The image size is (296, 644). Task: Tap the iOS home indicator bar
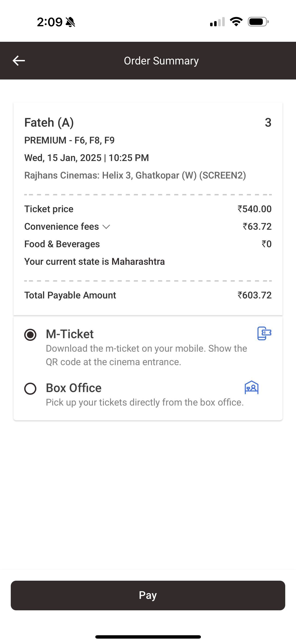tap(148, 637)
